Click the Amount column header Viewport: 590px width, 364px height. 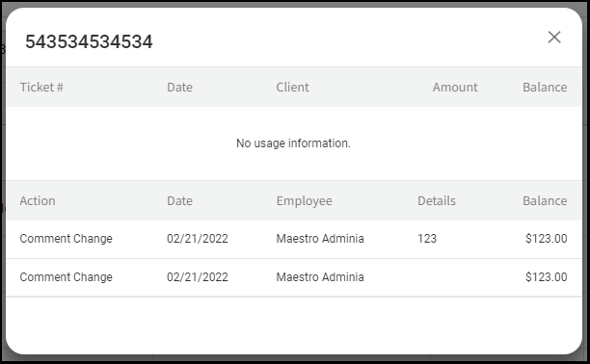(x=455, y=88)
